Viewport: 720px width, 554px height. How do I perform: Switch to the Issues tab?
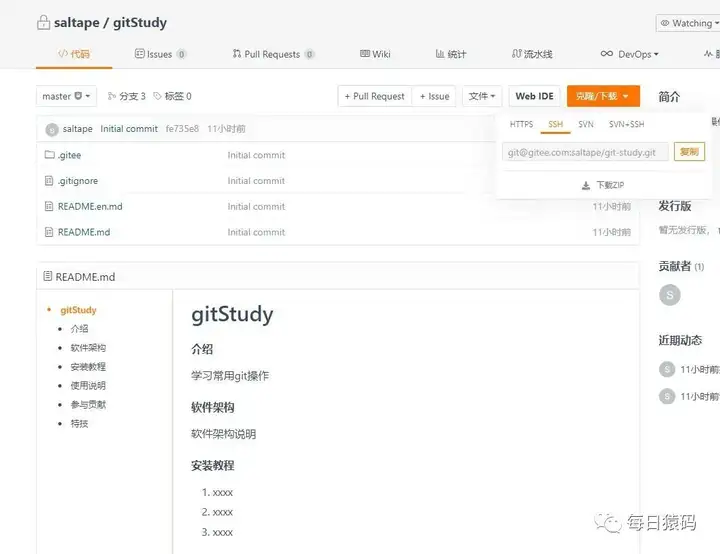click(160, 54)
